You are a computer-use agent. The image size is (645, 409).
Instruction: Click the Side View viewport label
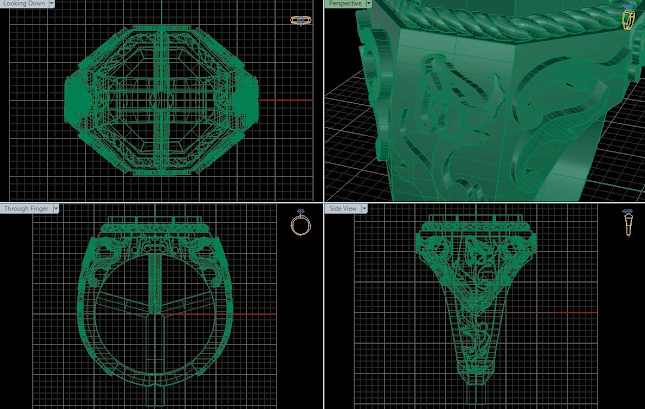343,209
